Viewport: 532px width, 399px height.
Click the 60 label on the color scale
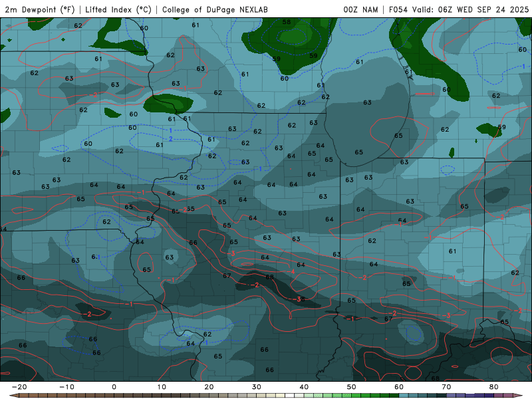399,387
